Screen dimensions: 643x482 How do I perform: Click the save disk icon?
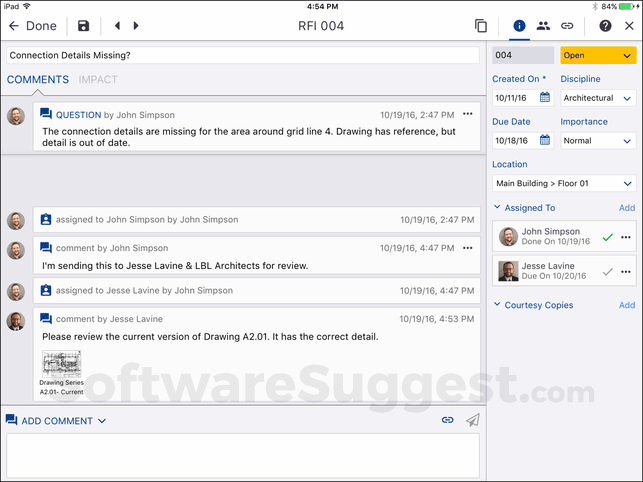[83, 26]
